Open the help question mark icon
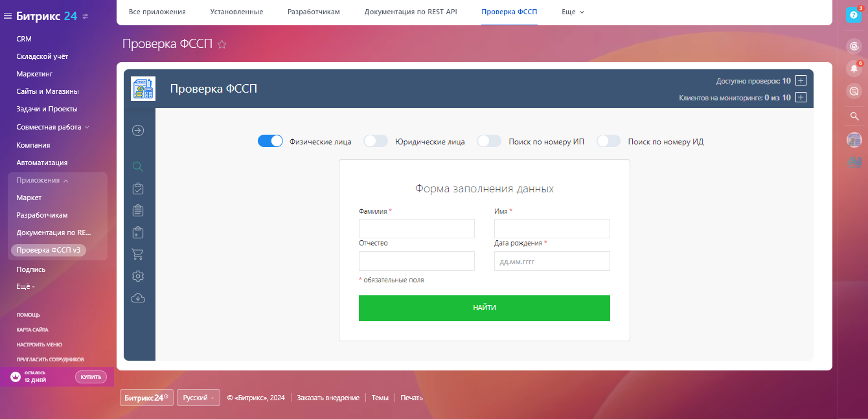This screenshot has height=419, width=868. point(854,16)
